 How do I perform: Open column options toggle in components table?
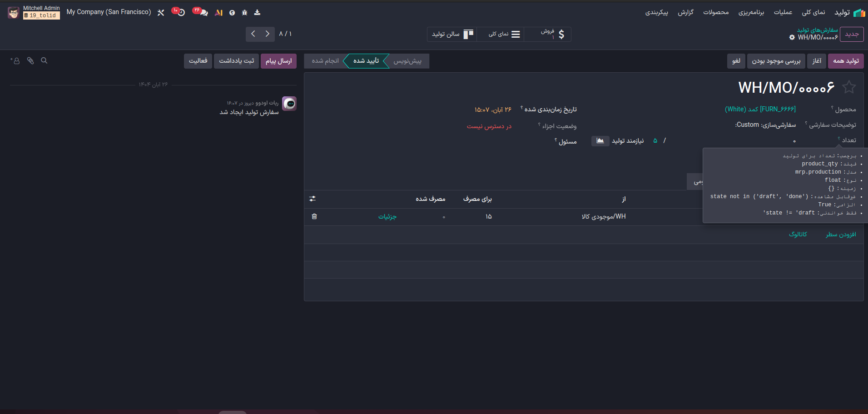(312, 199)
